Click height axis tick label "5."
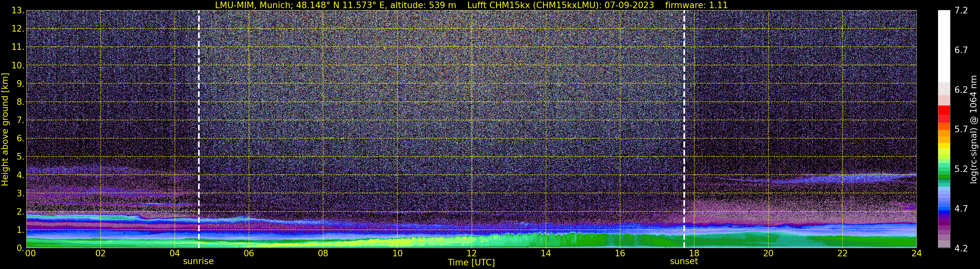The height and width of the screenshot is (269, 980). tap(20, 157)
